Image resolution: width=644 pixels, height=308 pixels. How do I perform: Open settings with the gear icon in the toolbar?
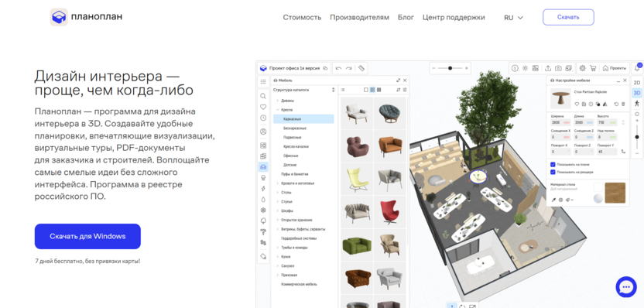click(582, 68)
